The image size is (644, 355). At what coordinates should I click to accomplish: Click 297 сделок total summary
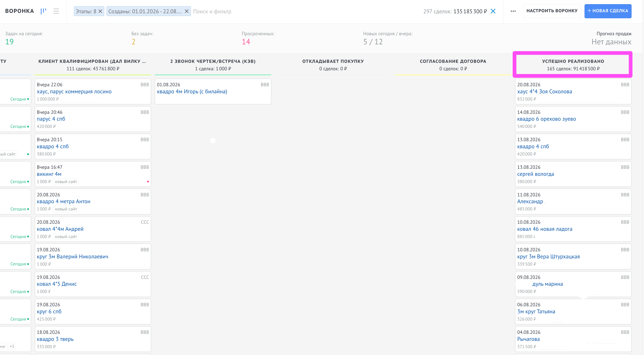point(455,11)
